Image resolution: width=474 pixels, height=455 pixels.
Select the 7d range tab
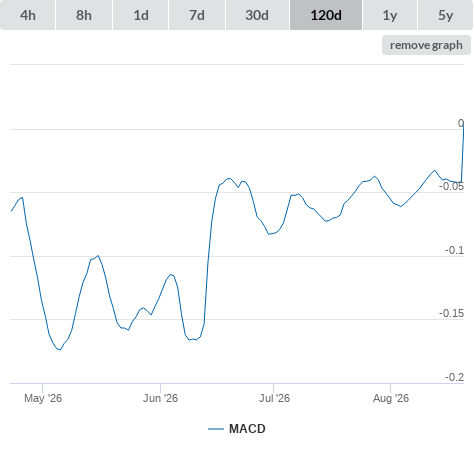[197, 15]
